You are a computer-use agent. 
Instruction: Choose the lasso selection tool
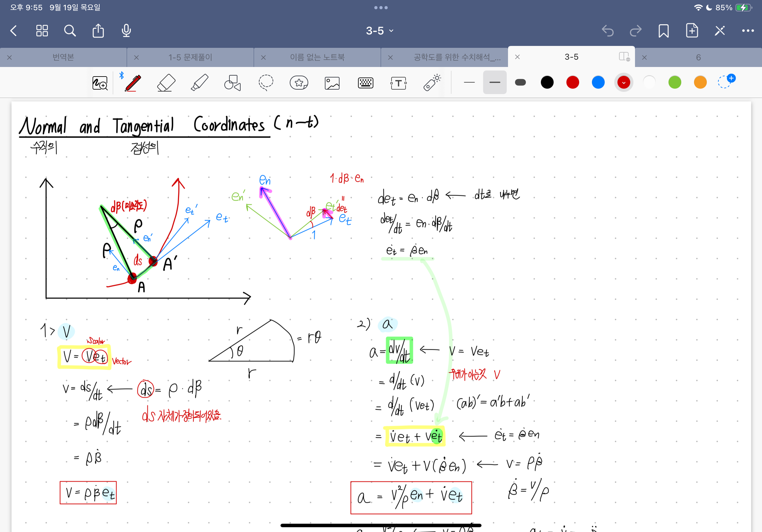coord(266,83)
